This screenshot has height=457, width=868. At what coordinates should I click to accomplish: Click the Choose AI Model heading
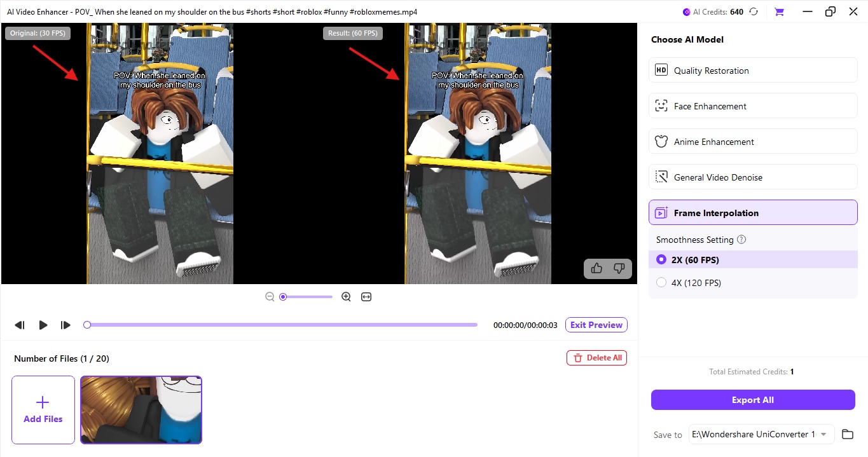(687, 39)
